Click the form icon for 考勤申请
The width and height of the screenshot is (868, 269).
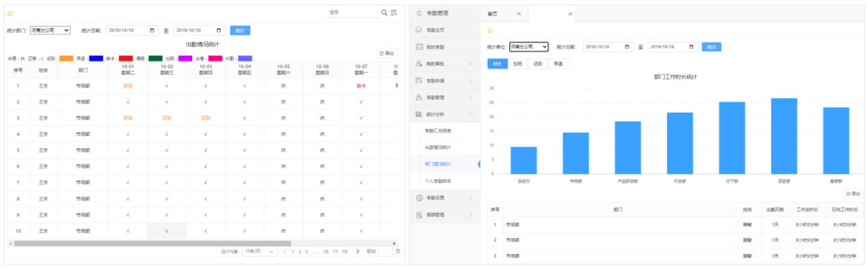pyautogui.click(x=419, y=80)
